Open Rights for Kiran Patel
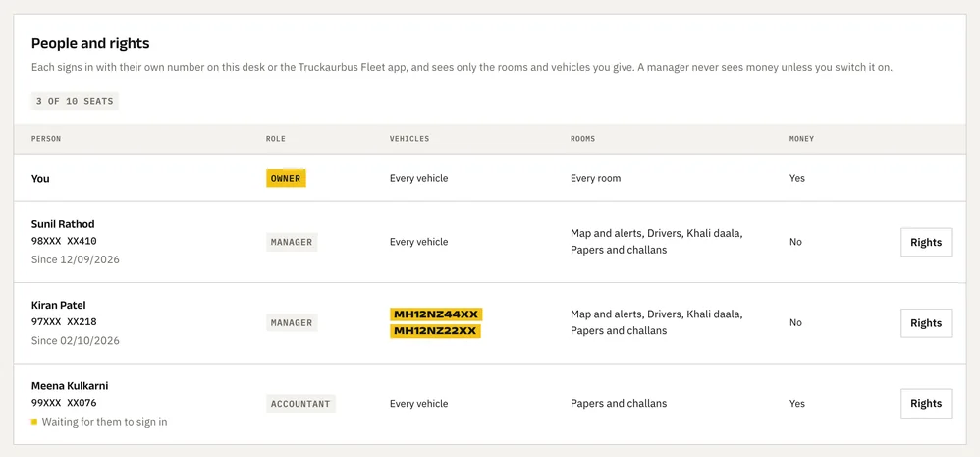The width and height of the screenshot is (980, 457). [926, 323]
